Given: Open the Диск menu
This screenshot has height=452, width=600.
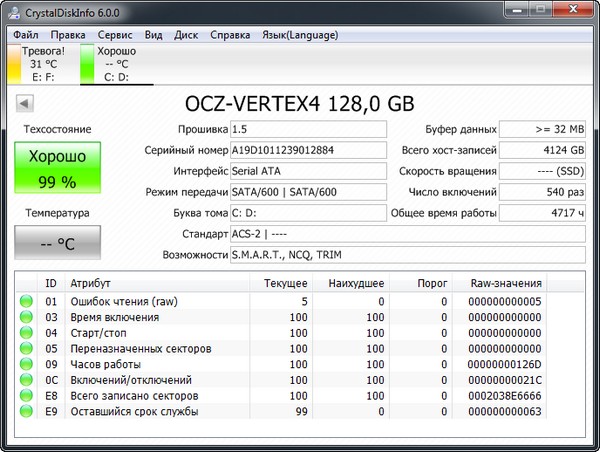Looking at the screenshot, I should click(x=186, y=34).
